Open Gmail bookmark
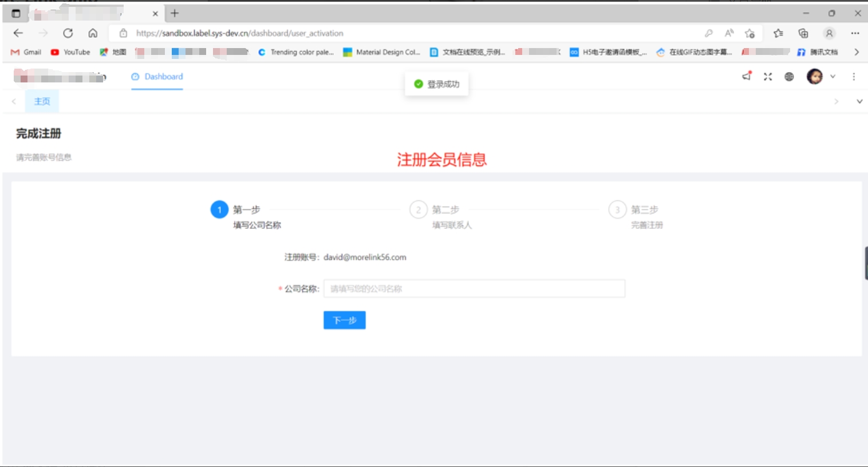The image size is (868, 467). (26, 52)
